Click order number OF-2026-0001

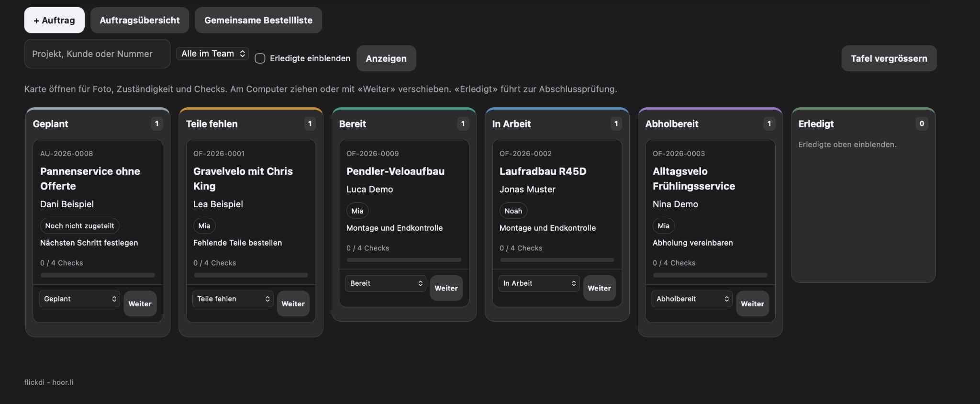tap(219, 154)
